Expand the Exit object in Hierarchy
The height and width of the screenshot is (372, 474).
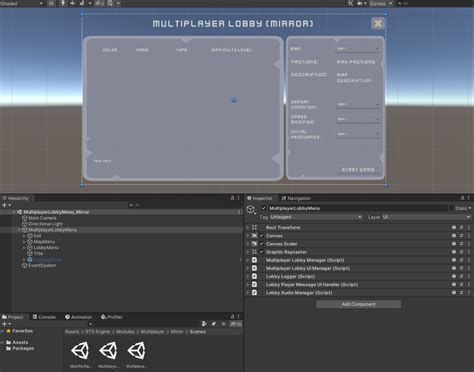(24, 236)
